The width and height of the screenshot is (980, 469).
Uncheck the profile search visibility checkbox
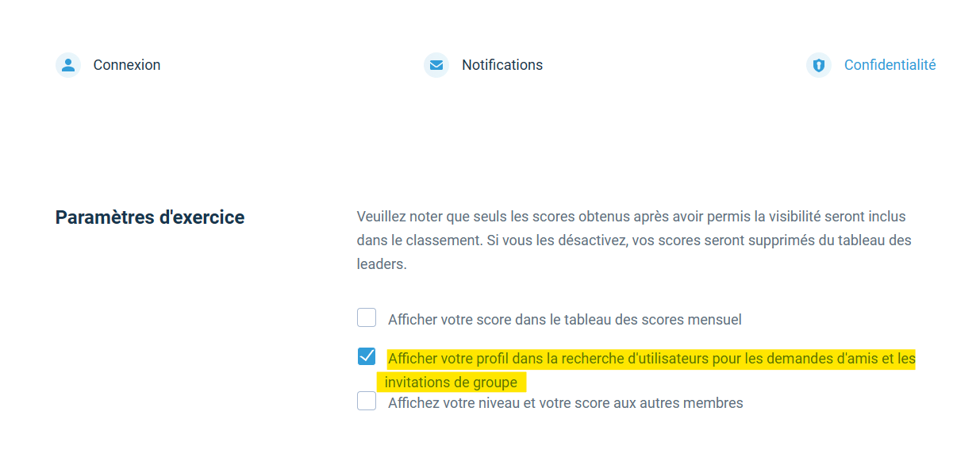click(367, 356)
